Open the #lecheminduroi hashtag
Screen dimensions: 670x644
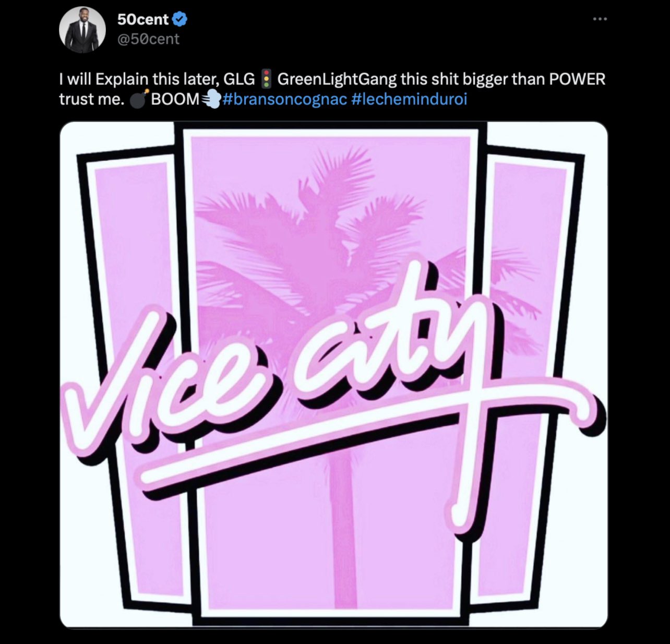point(410,99)
